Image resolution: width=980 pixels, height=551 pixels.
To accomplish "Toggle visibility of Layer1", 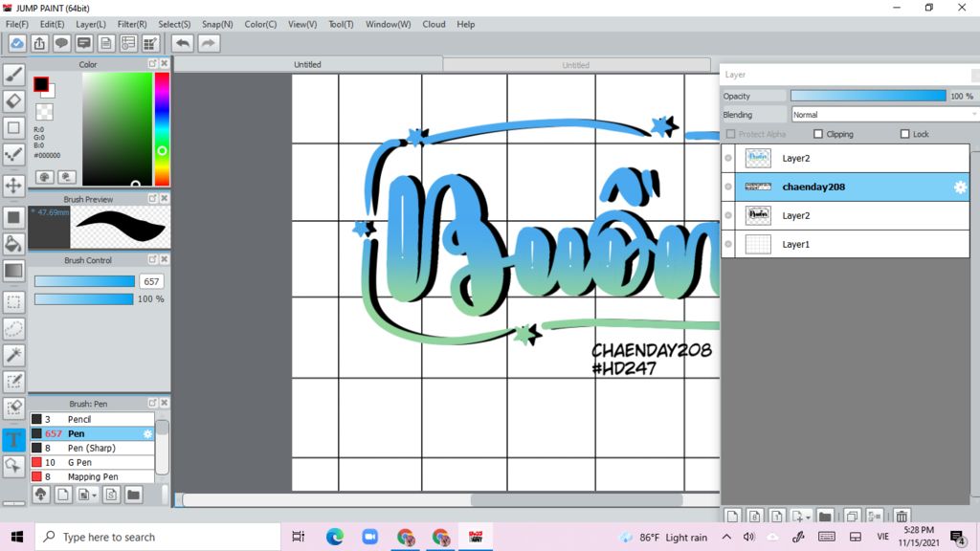I will [728, 244].
